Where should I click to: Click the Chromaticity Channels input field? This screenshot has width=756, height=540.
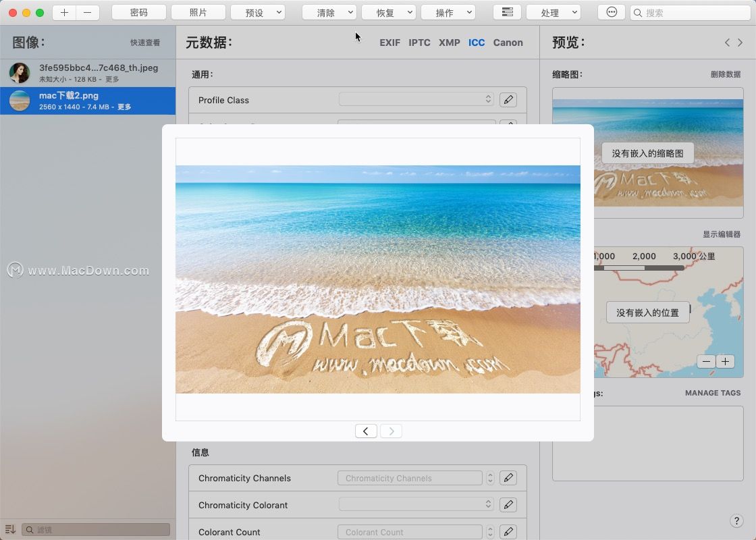pyautogui.click(x=410, y=478)
